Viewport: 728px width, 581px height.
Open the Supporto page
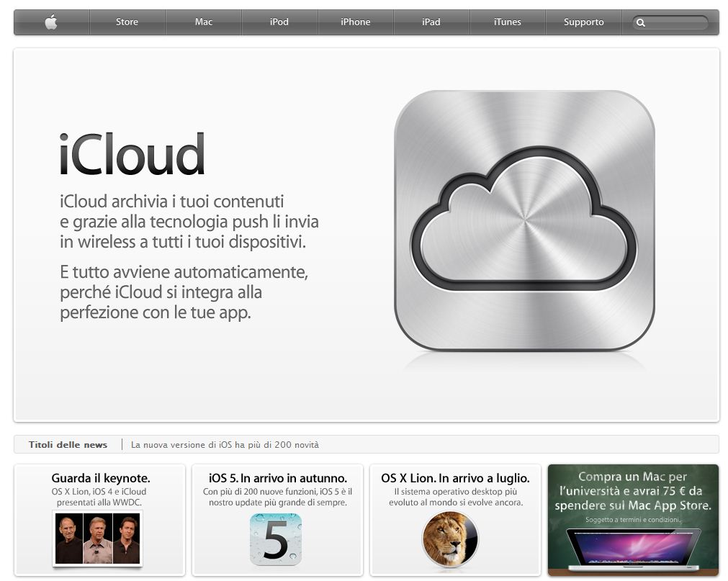584,22
